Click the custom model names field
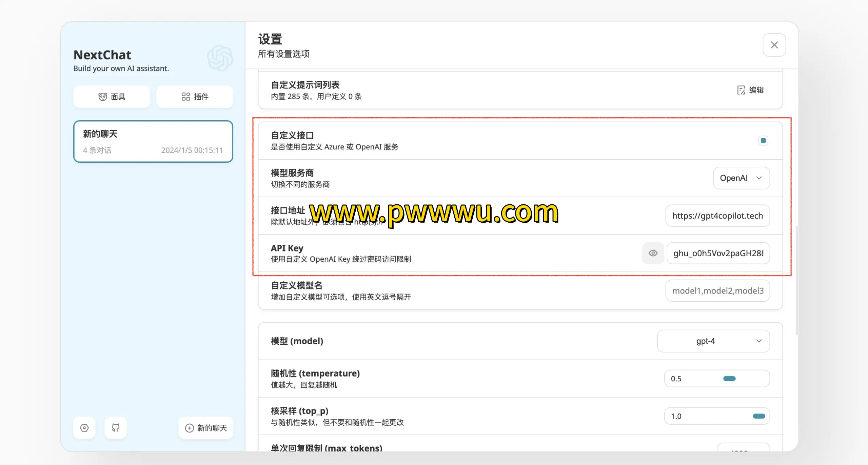The image size is (868, 465). pyautogui.click(x=717, y=291)
